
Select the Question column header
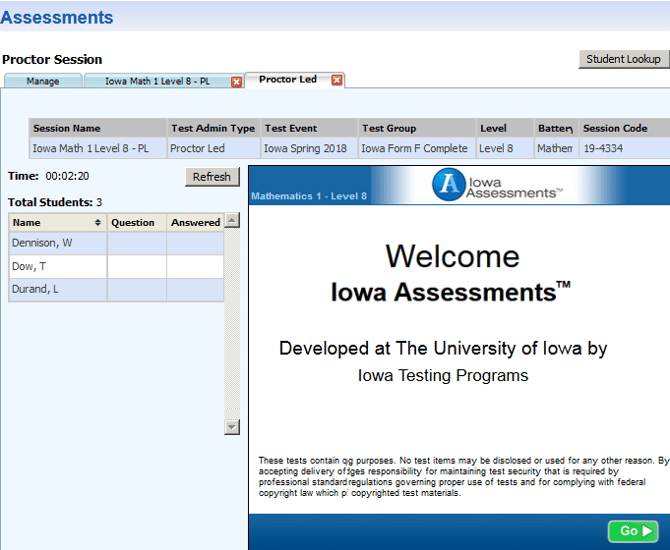pyautogui.click(x=136, y=223)
